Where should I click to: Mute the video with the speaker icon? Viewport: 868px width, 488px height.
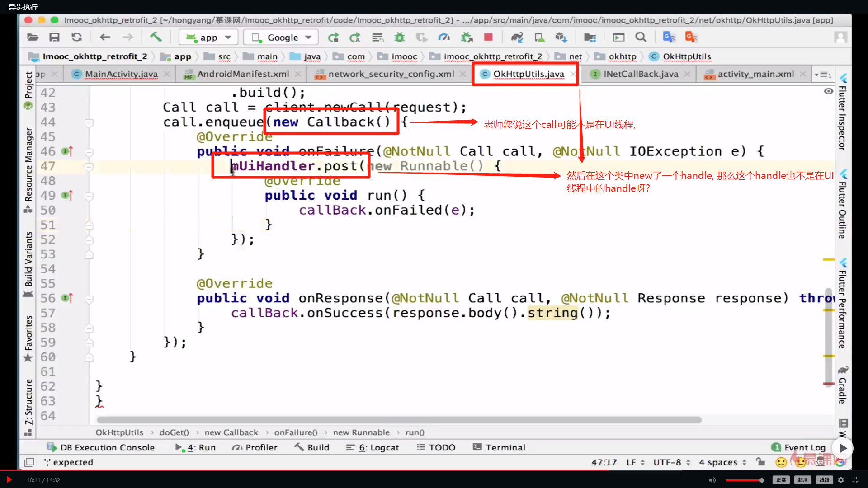pos(712,480)
